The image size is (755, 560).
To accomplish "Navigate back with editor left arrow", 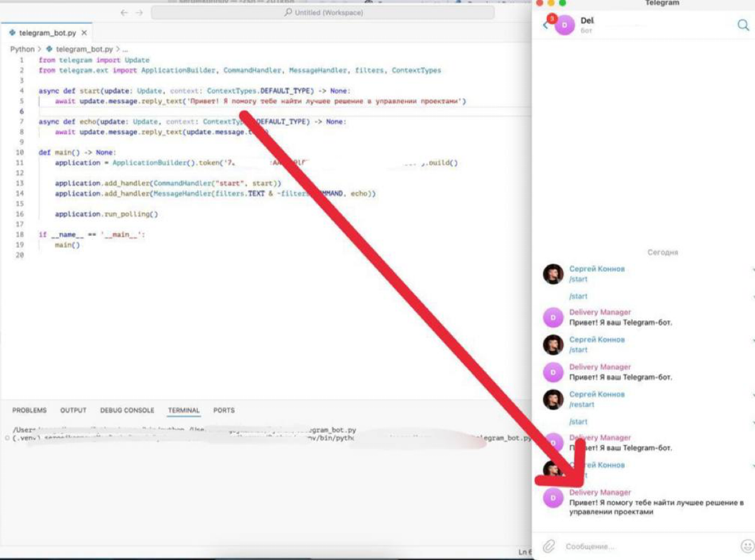I will (x=123, y=13).
